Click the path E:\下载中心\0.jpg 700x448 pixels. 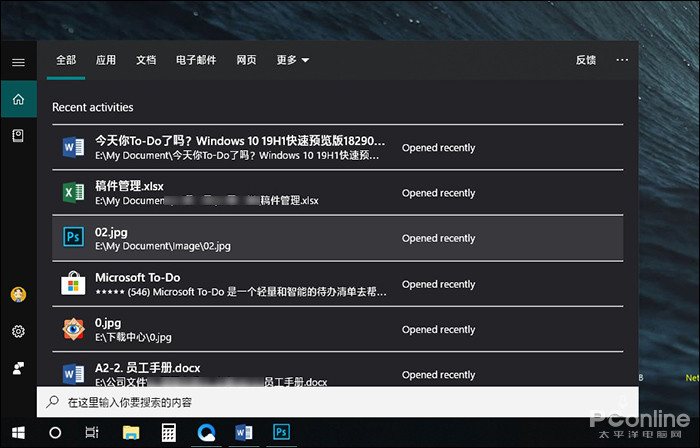point(133,337)
